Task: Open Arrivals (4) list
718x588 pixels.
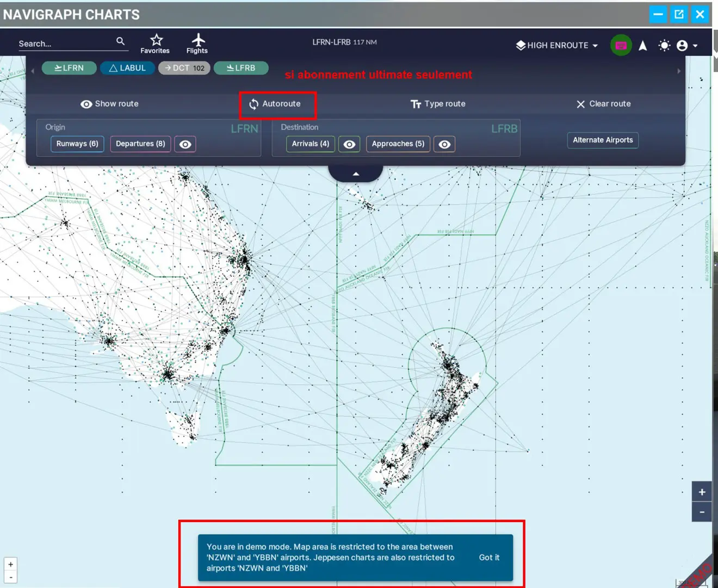Action: 311,144
